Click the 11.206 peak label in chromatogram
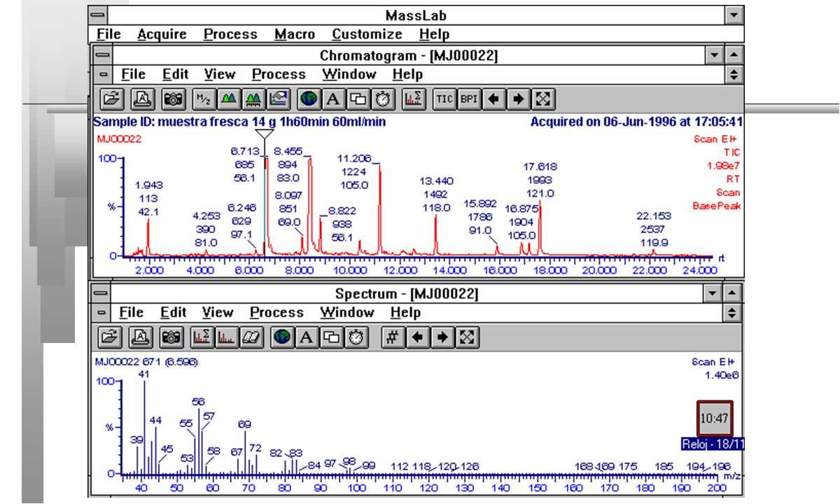840x504 pixels. coord(353,158)
